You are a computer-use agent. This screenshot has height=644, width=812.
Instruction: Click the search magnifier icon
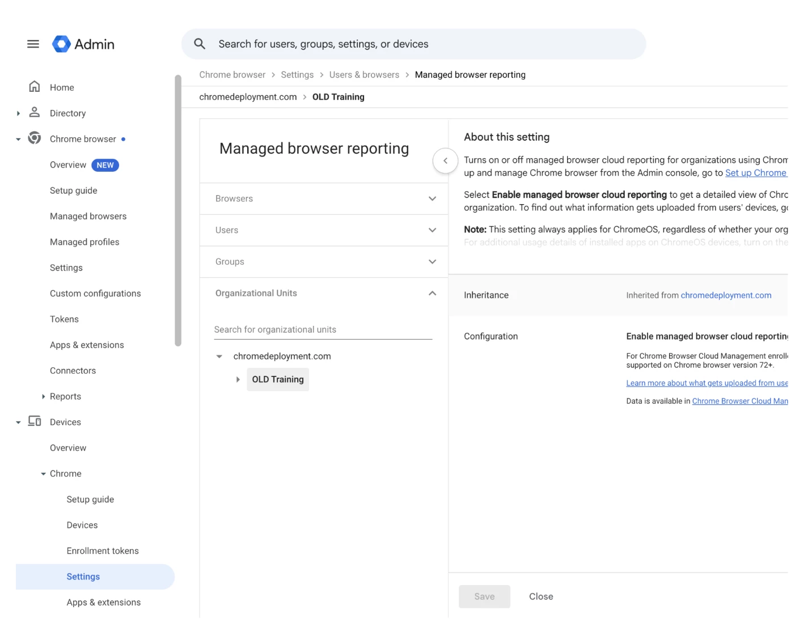[x=200, y=44]
